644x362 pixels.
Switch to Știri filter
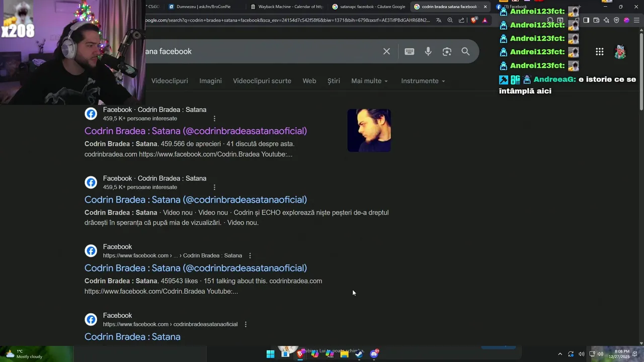[334, 81]
